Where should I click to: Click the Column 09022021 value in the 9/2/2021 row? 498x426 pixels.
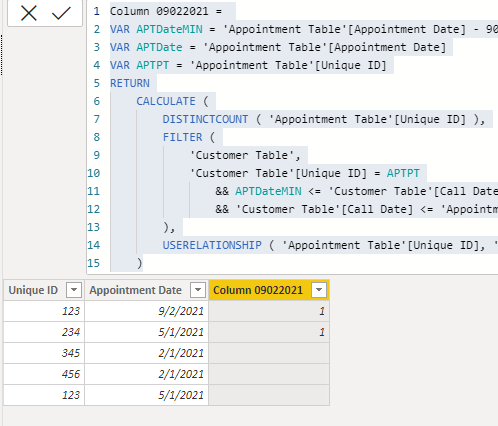click(x=269, y=311)
